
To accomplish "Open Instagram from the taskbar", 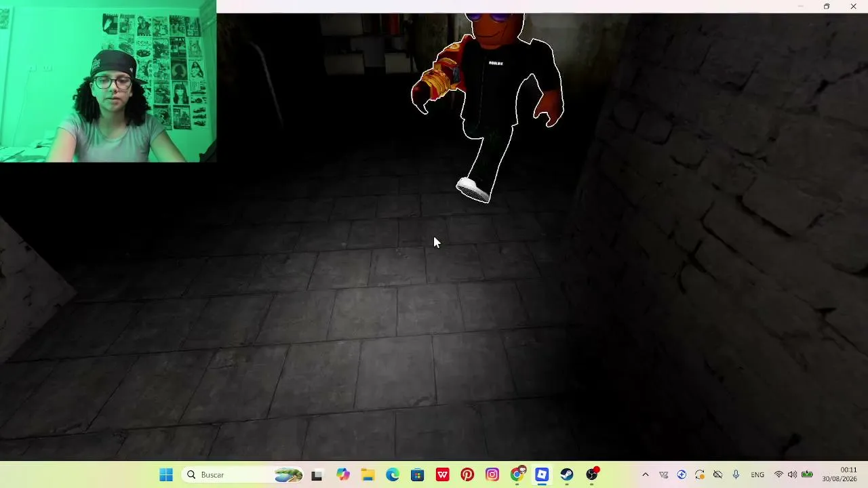I will click(492, 475).
